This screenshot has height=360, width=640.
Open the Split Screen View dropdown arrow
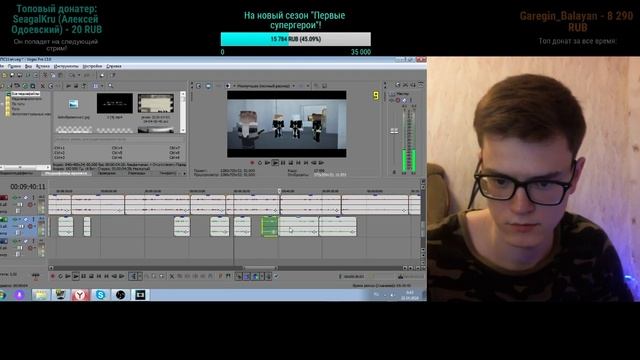[x=234, y=86]
